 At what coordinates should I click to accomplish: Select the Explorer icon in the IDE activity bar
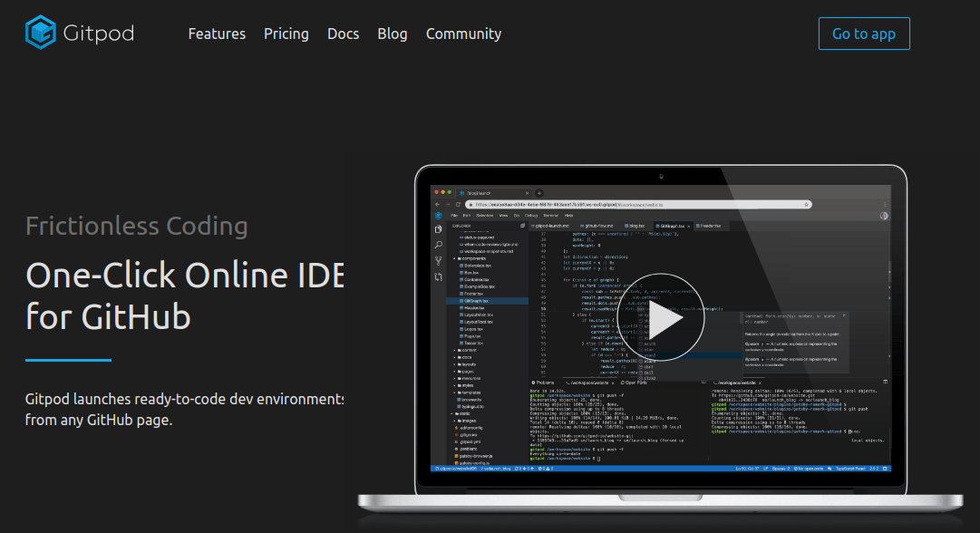tap(437, 229)
